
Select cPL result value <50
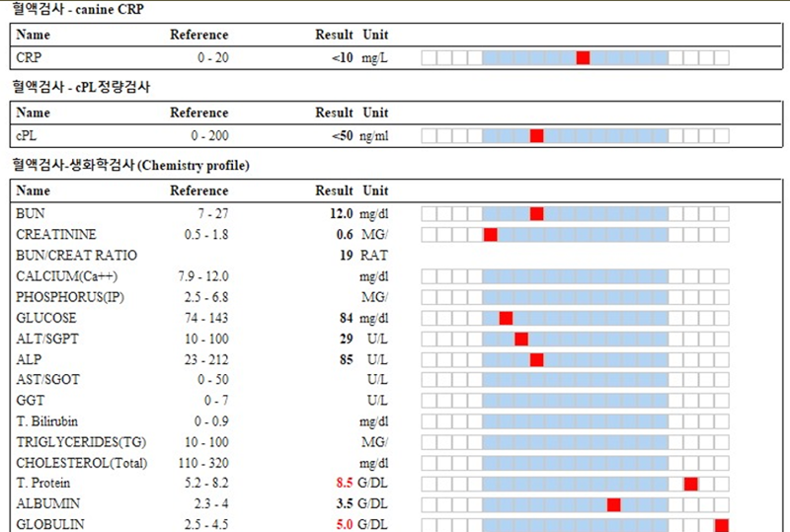click(x=342, y=136)
